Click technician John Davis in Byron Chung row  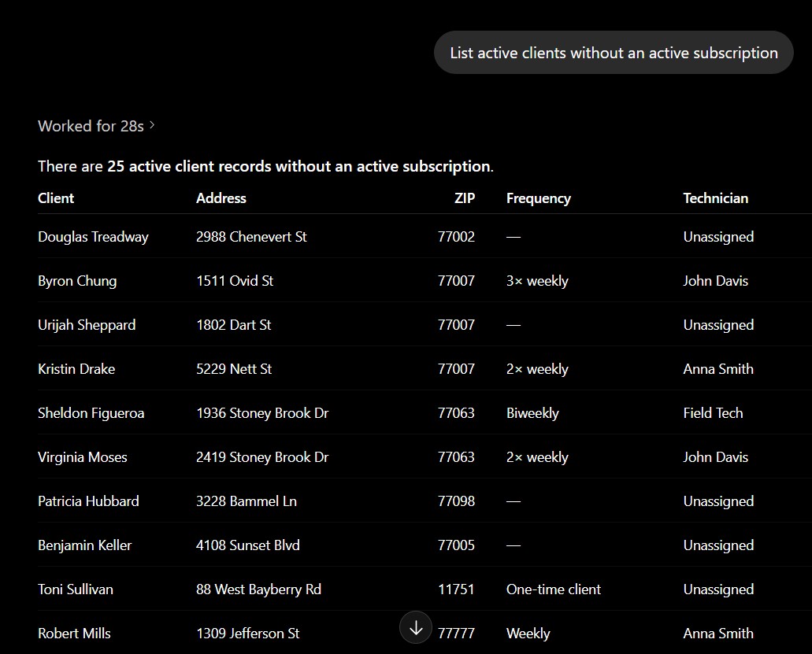pos(716,280)
